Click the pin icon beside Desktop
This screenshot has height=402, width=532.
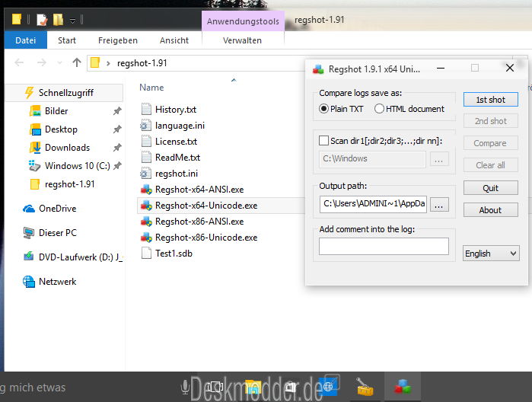tap(117, 129)
